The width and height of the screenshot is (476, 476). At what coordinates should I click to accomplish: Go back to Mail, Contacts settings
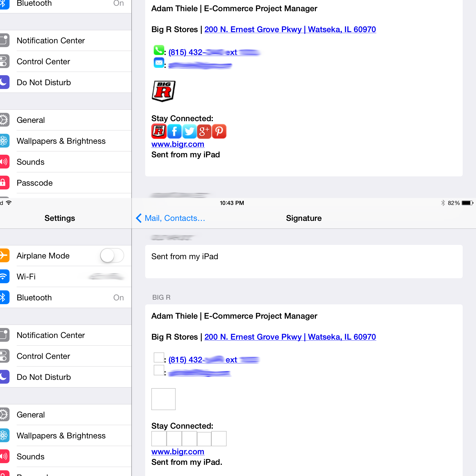pyautogui.click(x=170, y=218)
